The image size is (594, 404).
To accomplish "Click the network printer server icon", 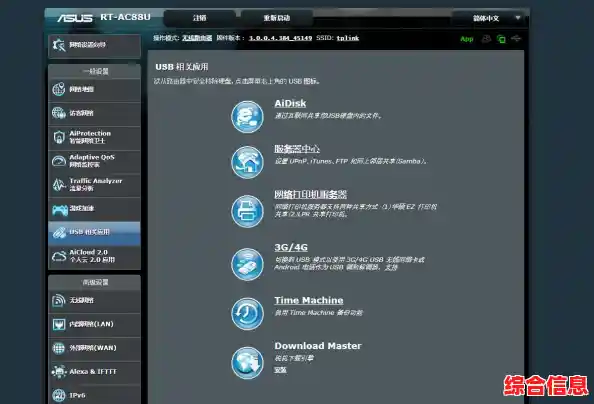I will pos(247,211).
